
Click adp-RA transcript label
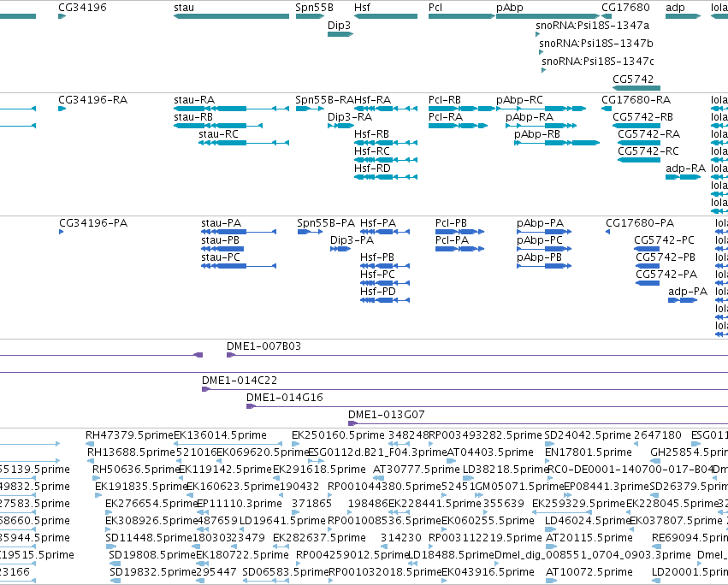coord(686,168)
